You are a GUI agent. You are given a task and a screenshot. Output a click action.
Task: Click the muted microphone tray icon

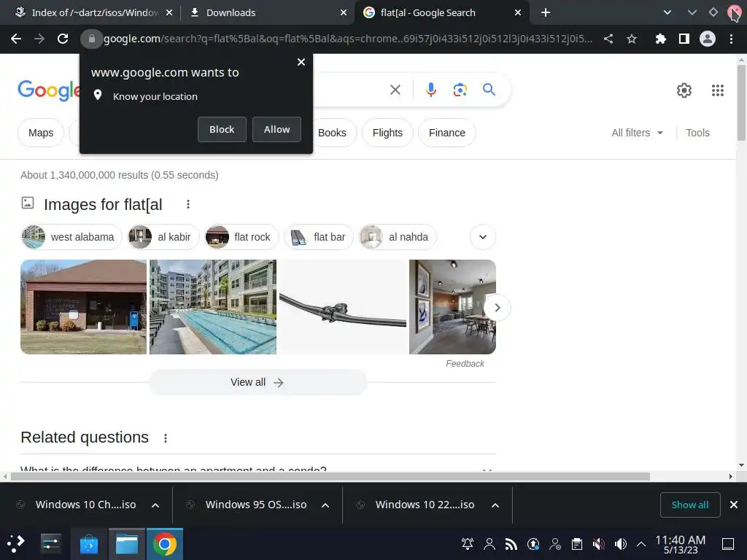(599, 544)
